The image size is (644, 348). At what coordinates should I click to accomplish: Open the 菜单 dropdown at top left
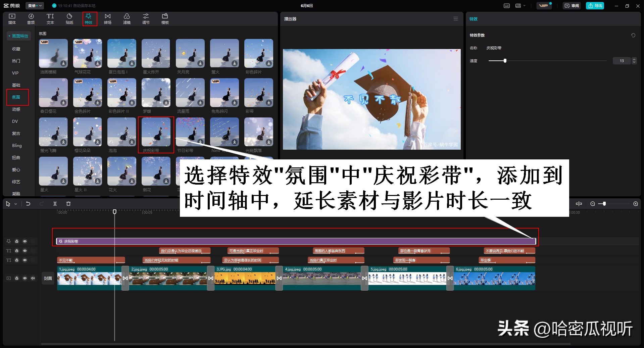pos(35,5)
